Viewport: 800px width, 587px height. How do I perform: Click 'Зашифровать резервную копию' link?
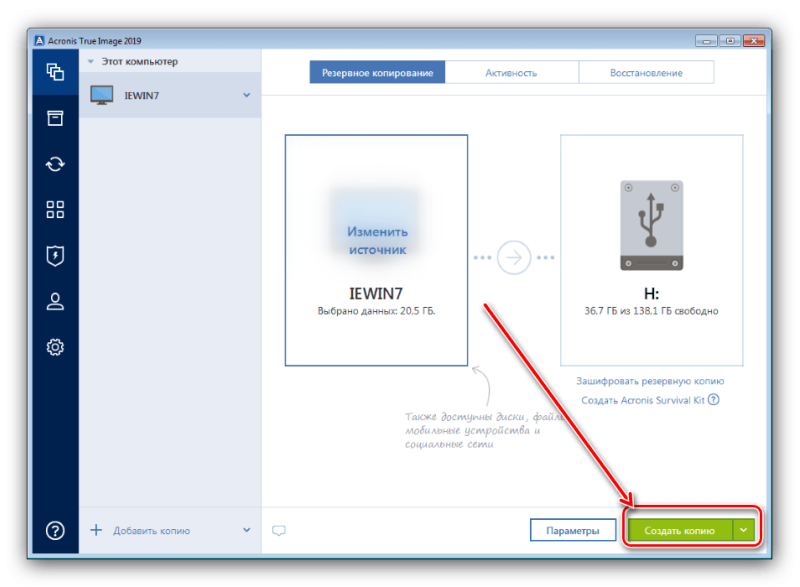pos(650,381)
